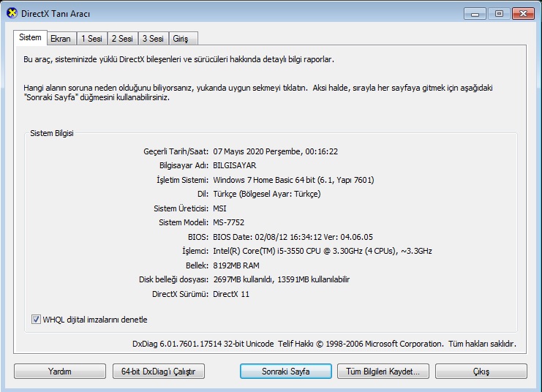Viewport: 542px width, 392px height.
Task: Click the Geçerli Tarih/Saat label
Action: click(x=176, y=151)
